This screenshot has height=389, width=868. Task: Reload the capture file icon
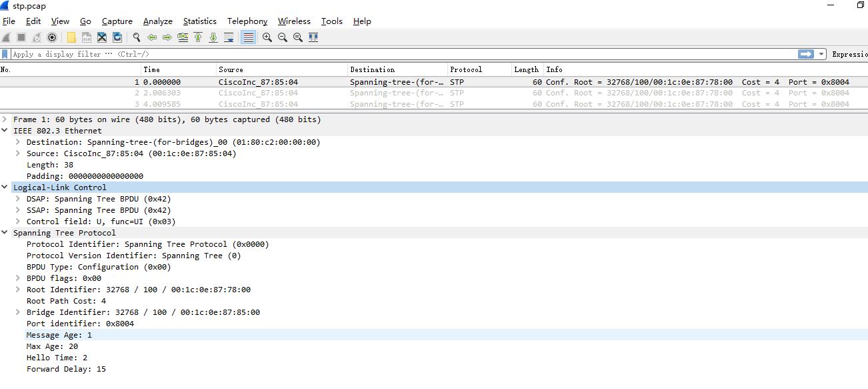(x=117, y=37)
